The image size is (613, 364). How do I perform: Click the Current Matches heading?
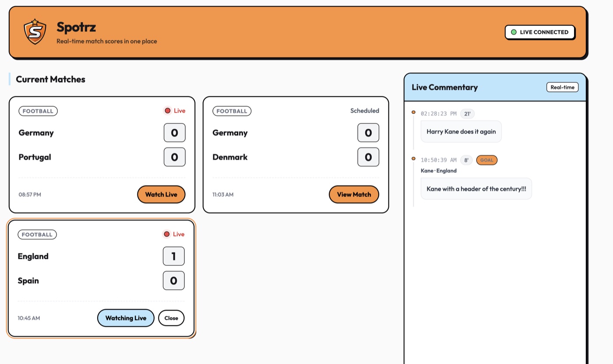pos(50,79)
